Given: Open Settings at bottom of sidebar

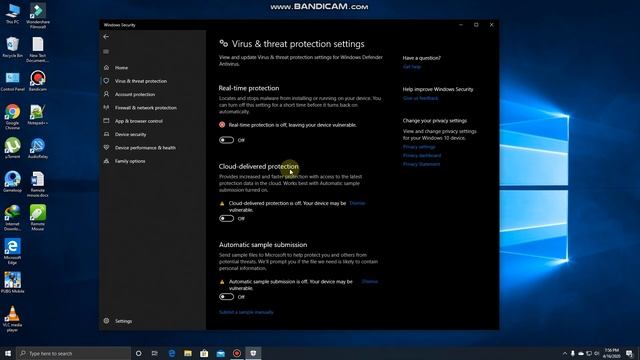Looking at the screenshot, I should (x=123, y=321).
